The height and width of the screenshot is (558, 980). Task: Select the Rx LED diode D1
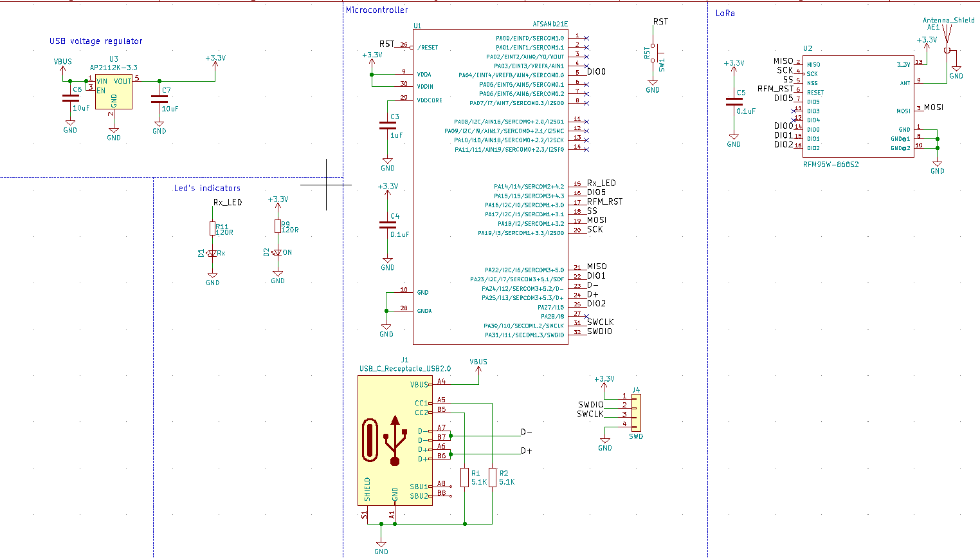(x=212, y=254)
